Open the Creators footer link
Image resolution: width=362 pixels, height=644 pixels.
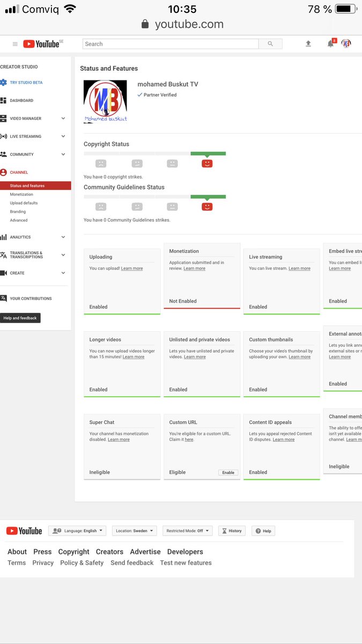[109, 552]
